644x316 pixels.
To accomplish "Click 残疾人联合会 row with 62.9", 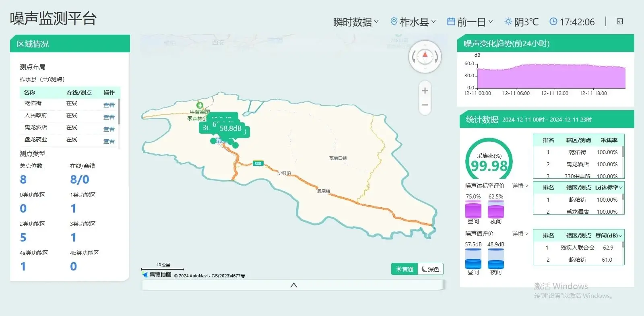I will click(x=578, y=248).
